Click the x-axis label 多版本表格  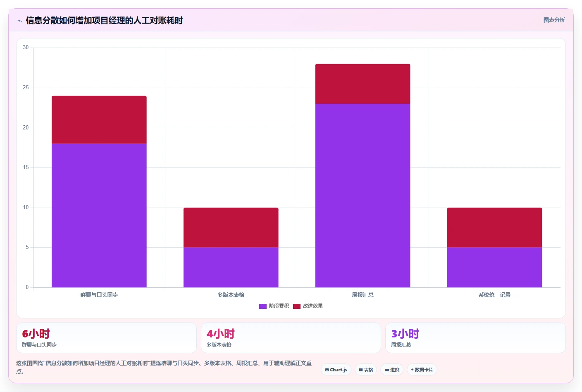coord(231,295)
